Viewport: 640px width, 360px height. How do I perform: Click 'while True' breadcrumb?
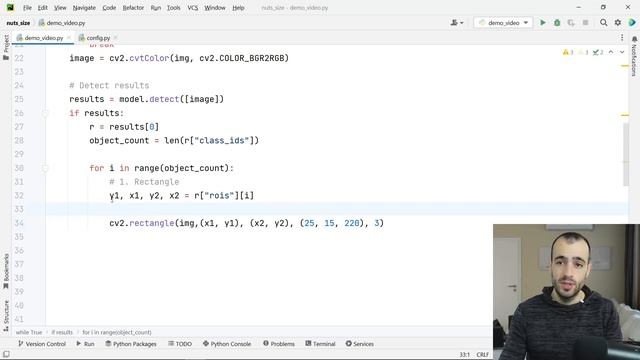[29, 332]
